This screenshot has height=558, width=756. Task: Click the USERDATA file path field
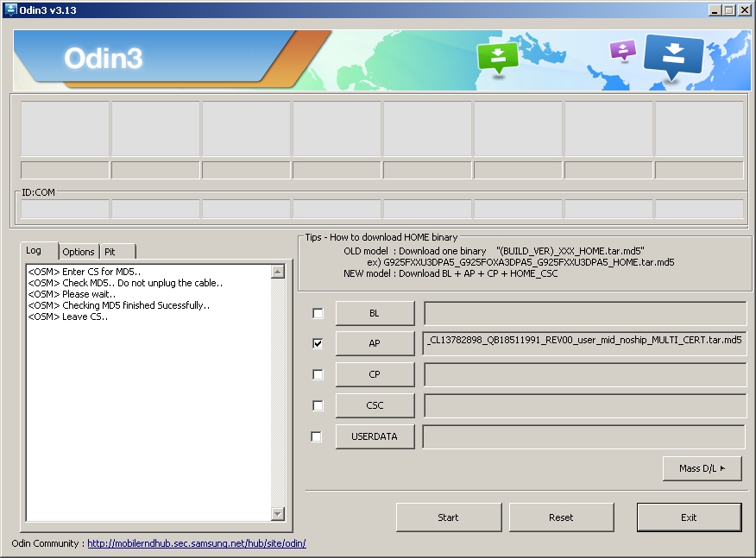584,436
